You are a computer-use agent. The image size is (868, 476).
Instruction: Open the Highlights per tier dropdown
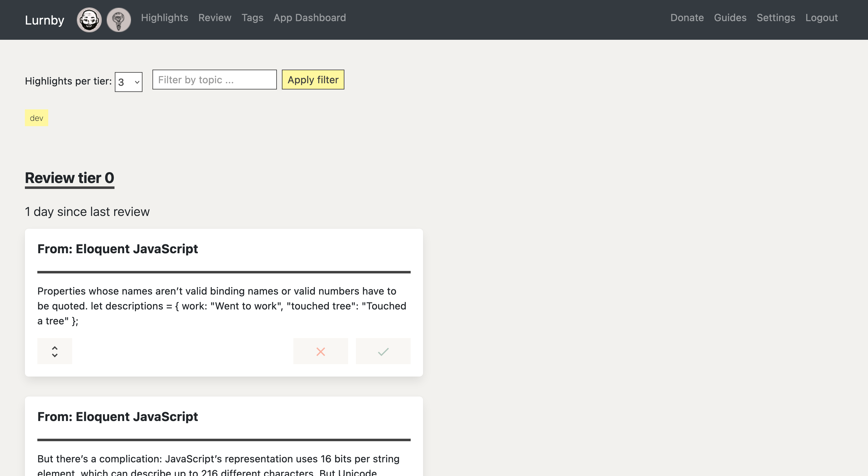[x=128, y=82]
